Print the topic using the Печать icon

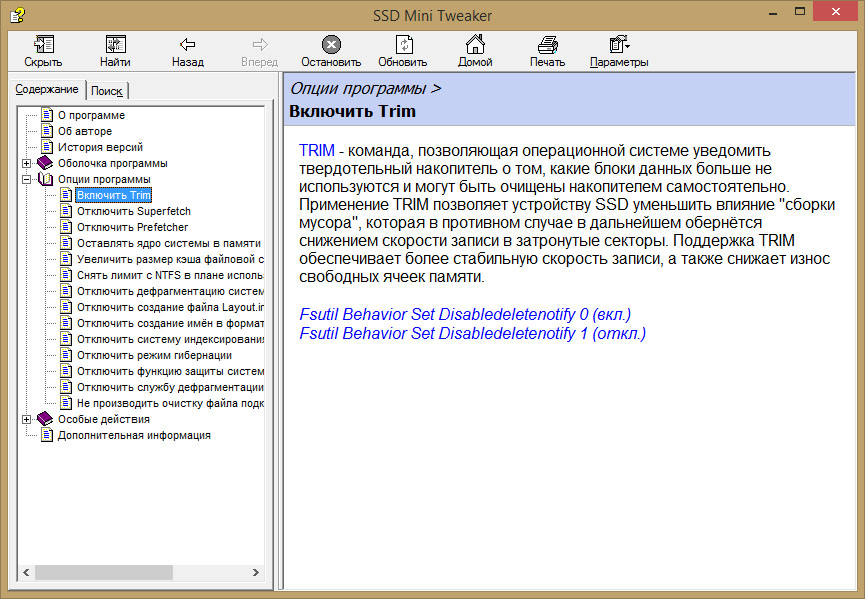tap(547, 45)
